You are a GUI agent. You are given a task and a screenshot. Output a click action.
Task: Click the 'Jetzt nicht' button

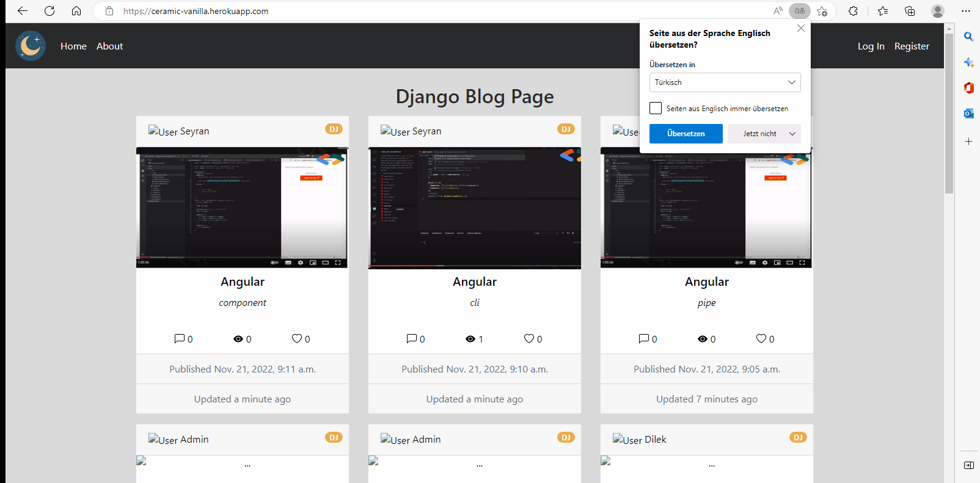pos(759,134)
